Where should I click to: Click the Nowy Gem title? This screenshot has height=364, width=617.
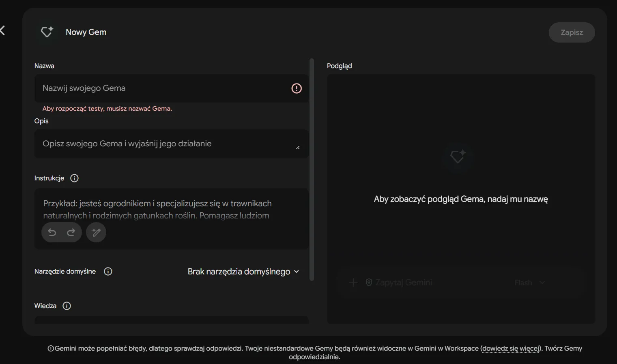tap(86, 32)
